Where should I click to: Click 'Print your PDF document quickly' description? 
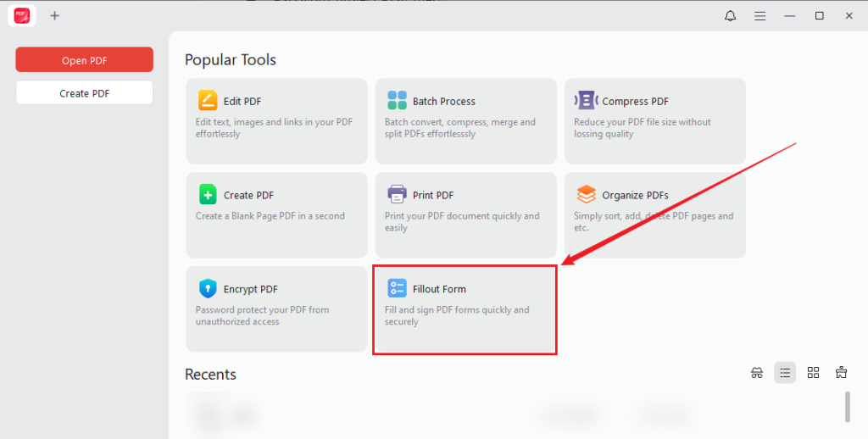click(x=462, y=221)
